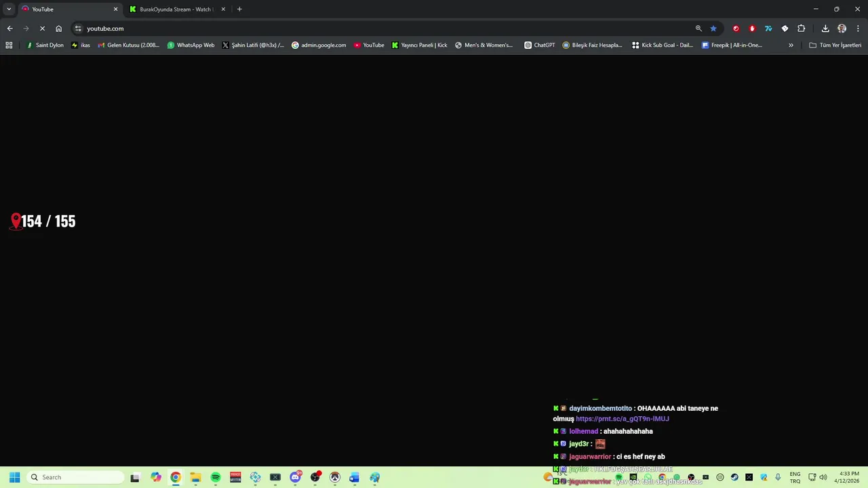Open Chrome downloads
The width and height of the screenshot is (868, 488).
pos(825,28)
